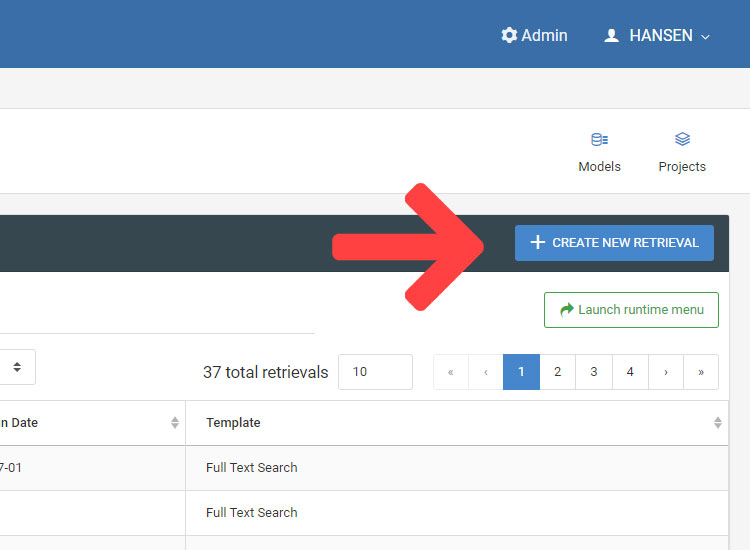Open the Models section
The height and width of the screenshot is (550, 750).
(599, 153)
